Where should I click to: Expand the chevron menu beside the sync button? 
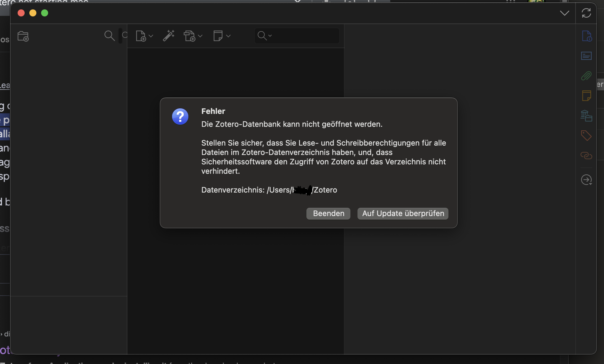tap(564, 13)
